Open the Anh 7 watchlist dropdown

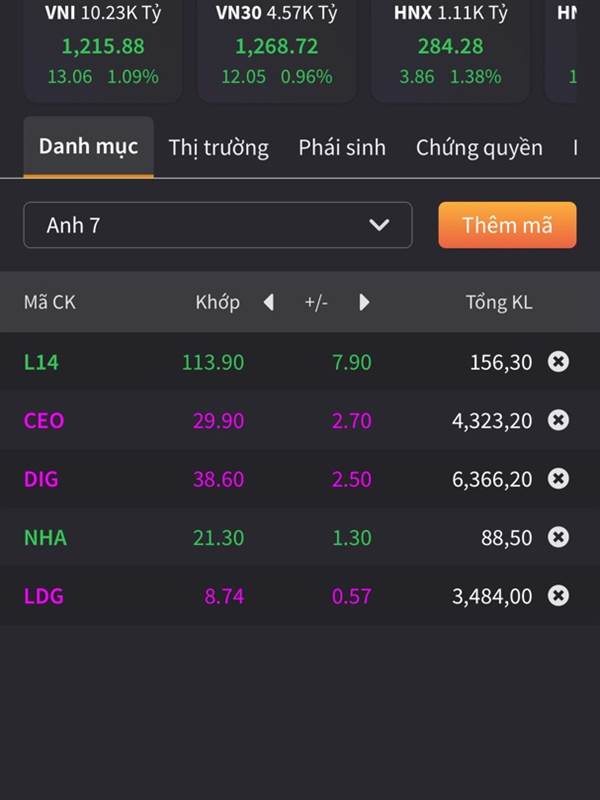click(x=218, y=225)
